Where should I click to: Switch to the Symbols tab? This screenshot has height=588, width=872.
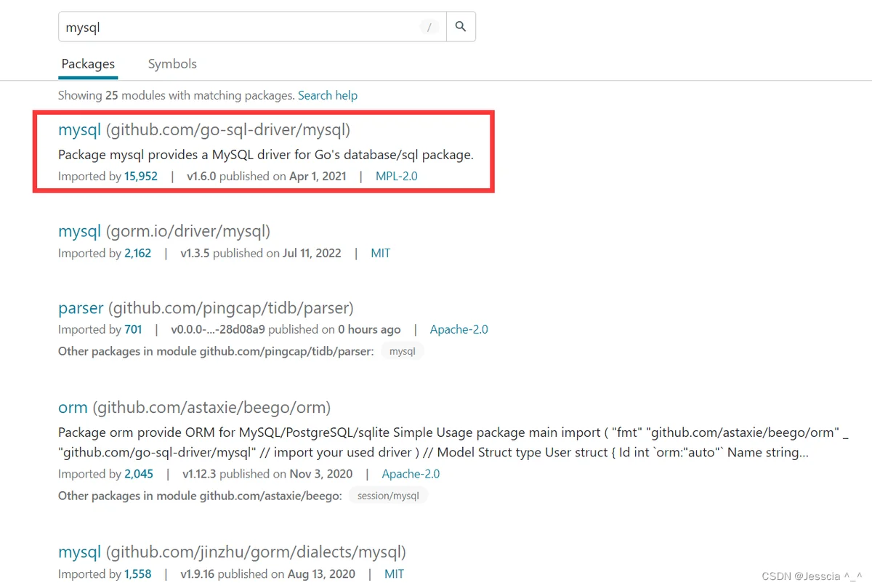(x=172, y=64)
